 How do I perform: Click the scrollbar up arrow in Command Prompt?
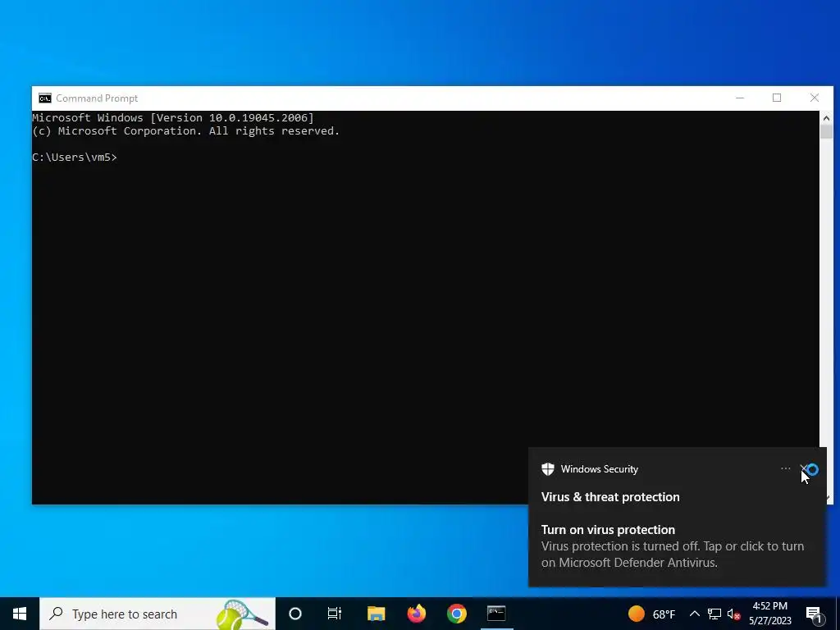click(826, 118)
